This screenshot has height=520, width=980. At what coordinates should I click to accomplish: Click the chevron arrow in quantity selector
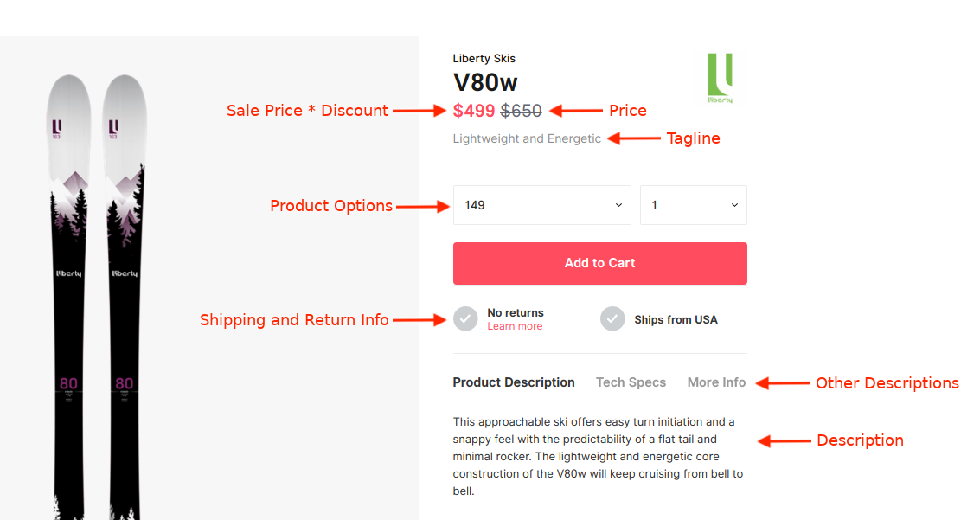pos(734,205)
